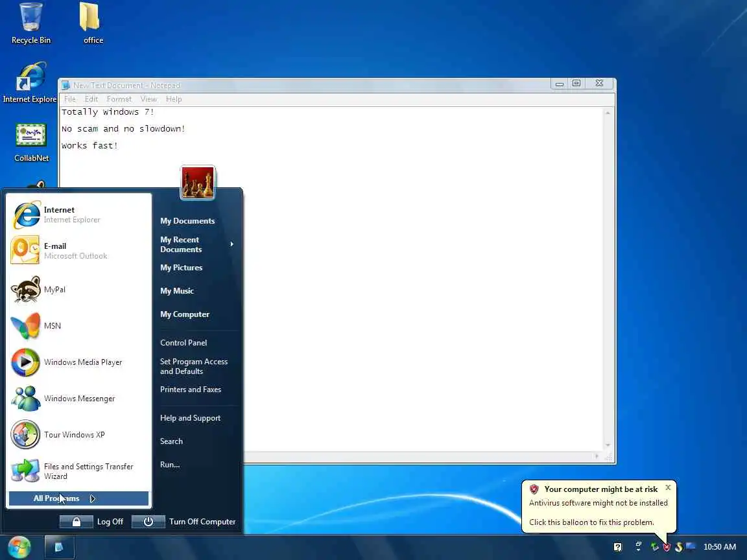747x560 pixels.
Task: Open the MyPal raccoon browser
Action: 78,290
